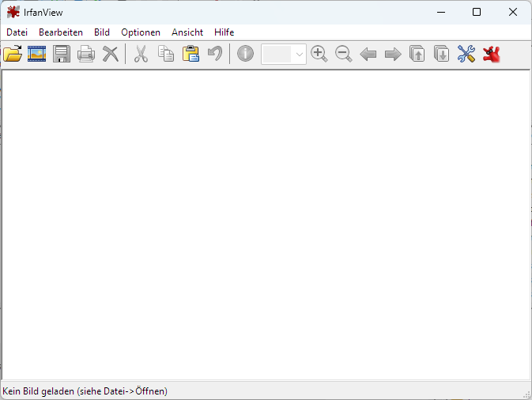Click the Zoom out magnifier
Screen dimensions: 532x400
[x=343, y=54]
